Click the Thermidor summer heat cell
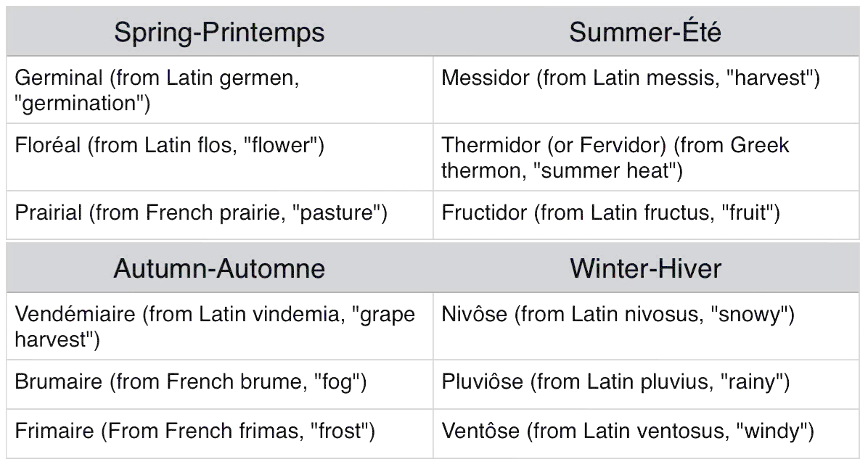868x467 pixels. [x=645, y=158]
